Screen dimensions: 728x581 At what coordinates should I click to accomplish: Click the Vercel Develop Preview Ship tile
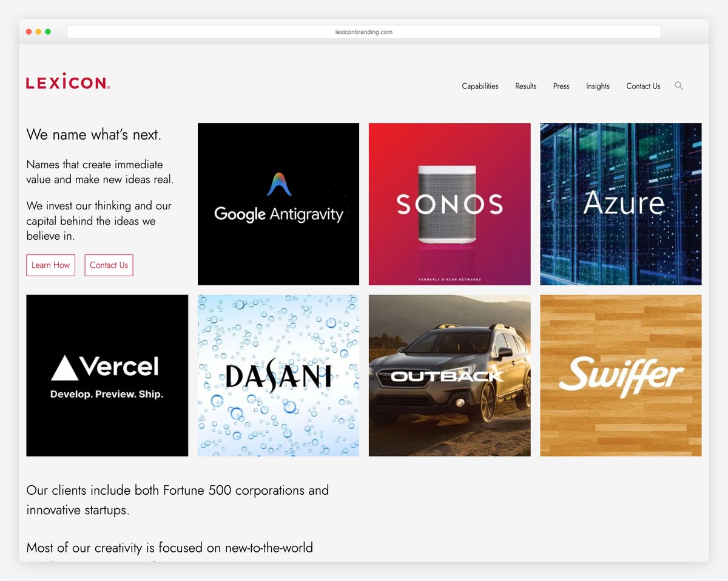107,375
